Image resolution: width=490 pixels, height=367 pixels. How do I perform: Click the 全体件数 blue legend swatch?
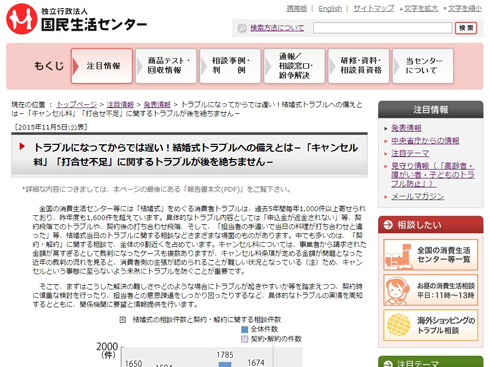click(245, 329)
